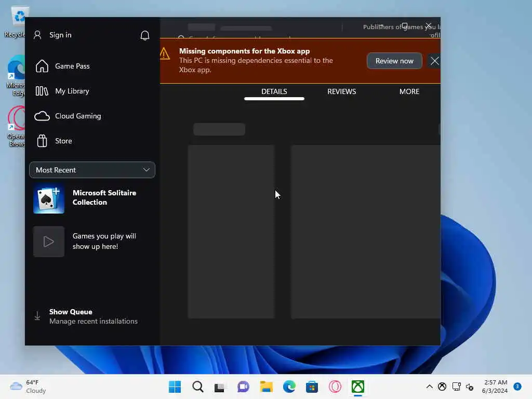Switch to the MORE tab

tap(409, 91)
